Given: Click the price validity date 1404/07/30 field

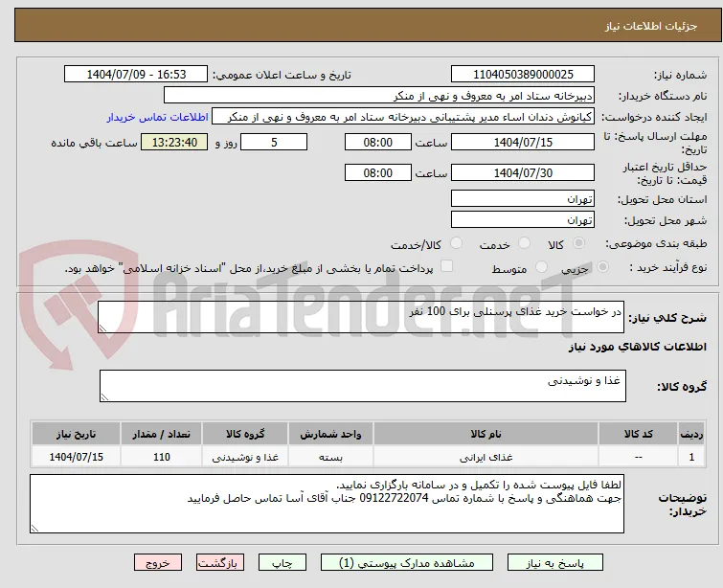Looking at the screenshot, I should tap(523, 173).
